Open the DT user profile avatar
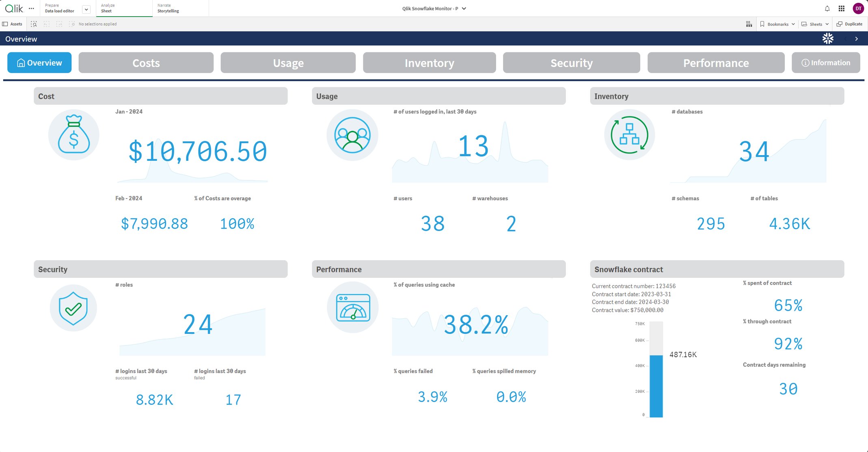Viewport: 868px width, 452px height. click(858, 9)
